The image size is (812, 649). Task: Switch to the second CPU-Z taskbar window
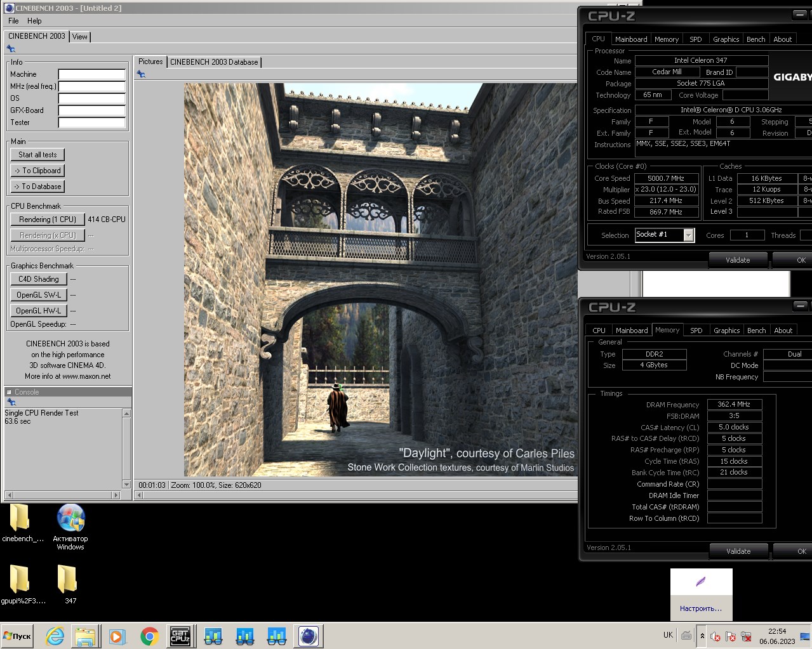[245, 636]
